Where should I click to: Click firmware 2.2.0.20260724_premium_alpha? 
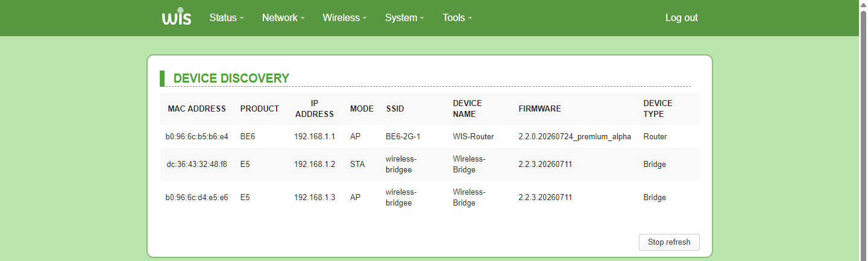tap(574, 137)
